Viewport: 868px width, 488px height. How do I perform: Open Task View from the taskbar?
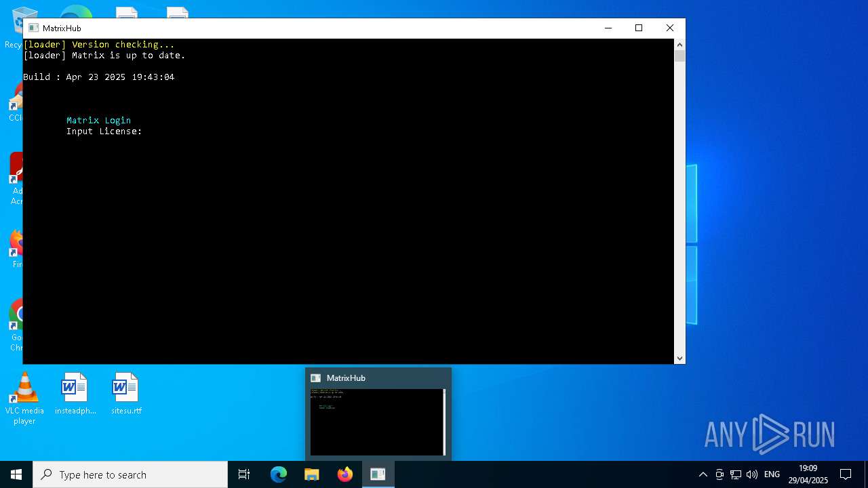click(244, 474)
